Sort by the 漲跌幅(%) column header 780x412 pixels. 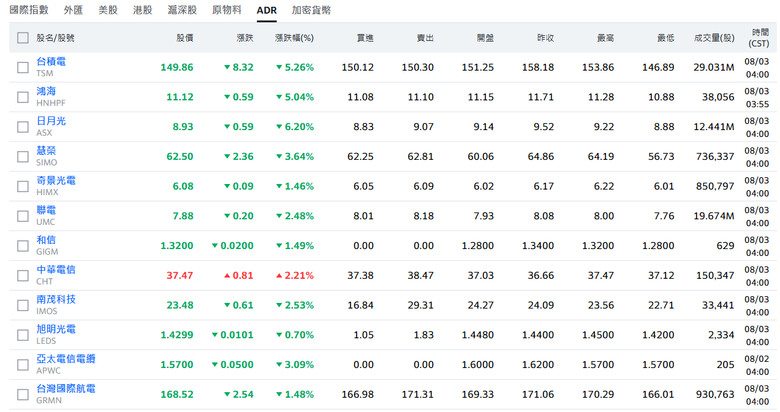(294, 38)
